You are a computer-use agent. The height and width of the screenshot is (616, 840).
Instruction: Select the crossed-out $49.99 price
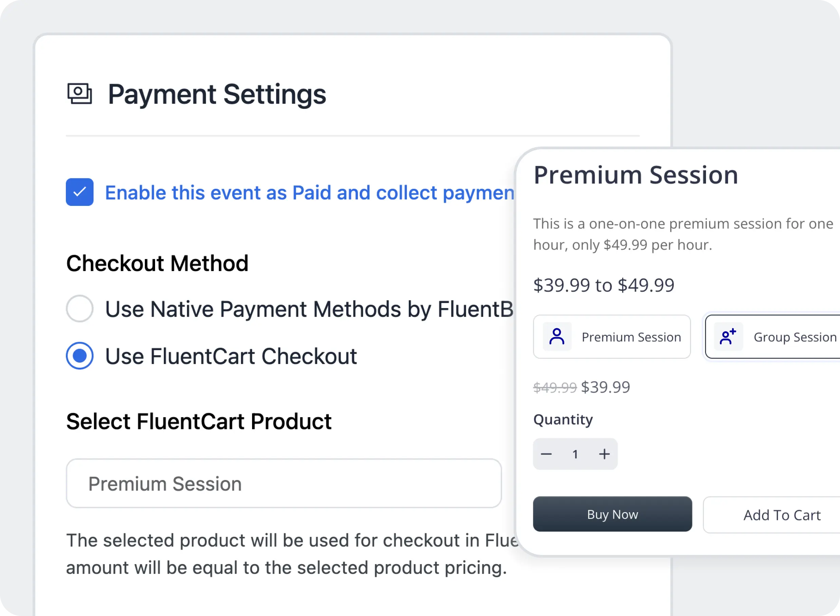(x=554, y=387)
